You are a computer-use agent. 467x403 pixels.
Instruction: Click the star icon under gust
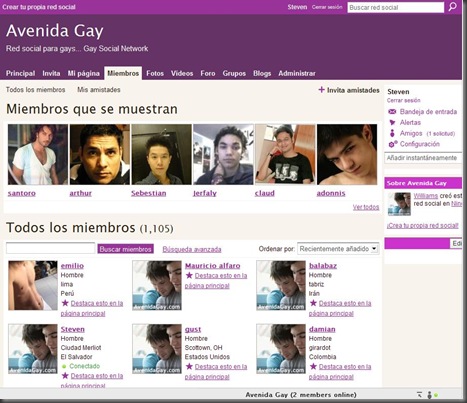(x=189, y=366)
